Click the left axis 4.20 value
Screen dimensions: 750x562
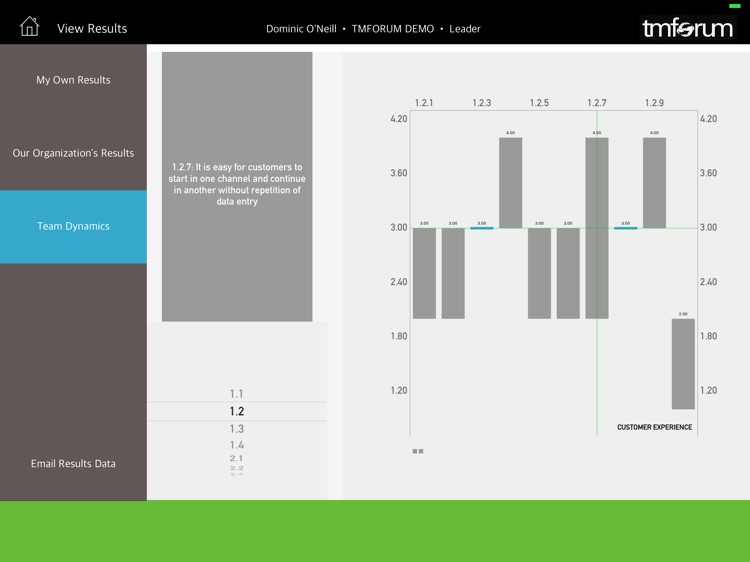point(399,119)
